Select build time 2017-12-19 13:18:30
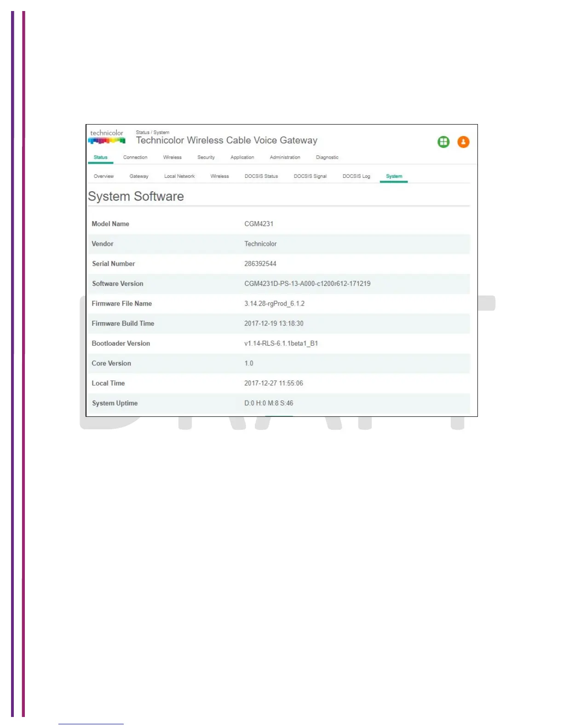Image resolution: width=563 pixels, height=728 pixels. [274, 323]
